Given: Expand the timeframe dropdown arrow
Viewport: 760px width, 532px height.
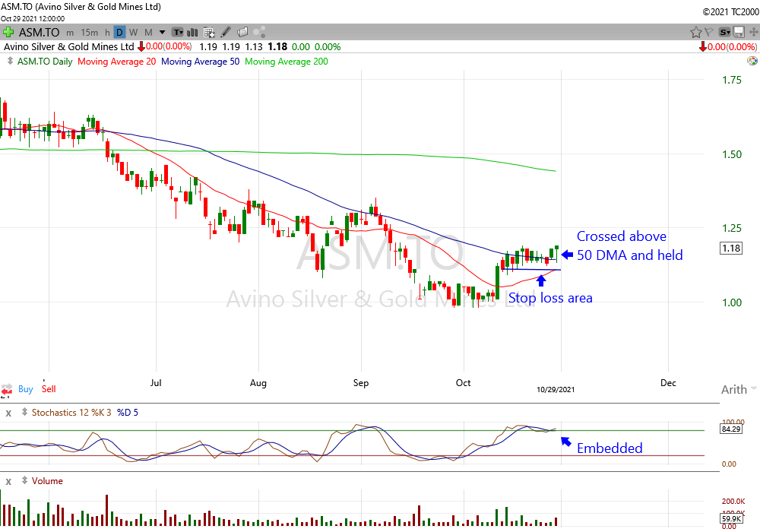Looking at the screenshot, I should coord(163,33).
